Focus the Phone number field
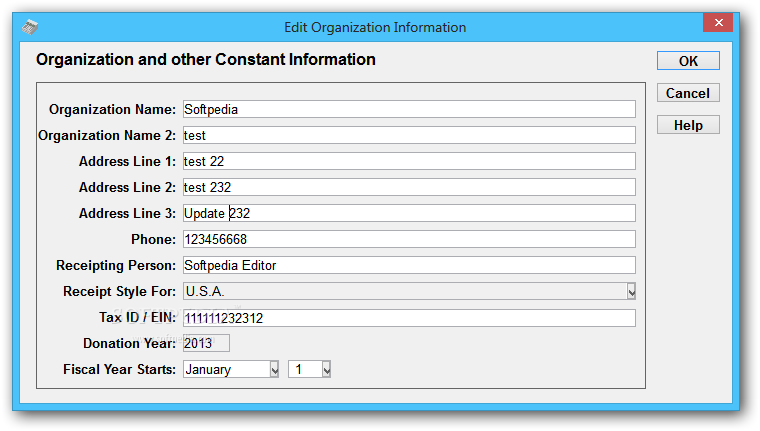 tap(409, 239)
